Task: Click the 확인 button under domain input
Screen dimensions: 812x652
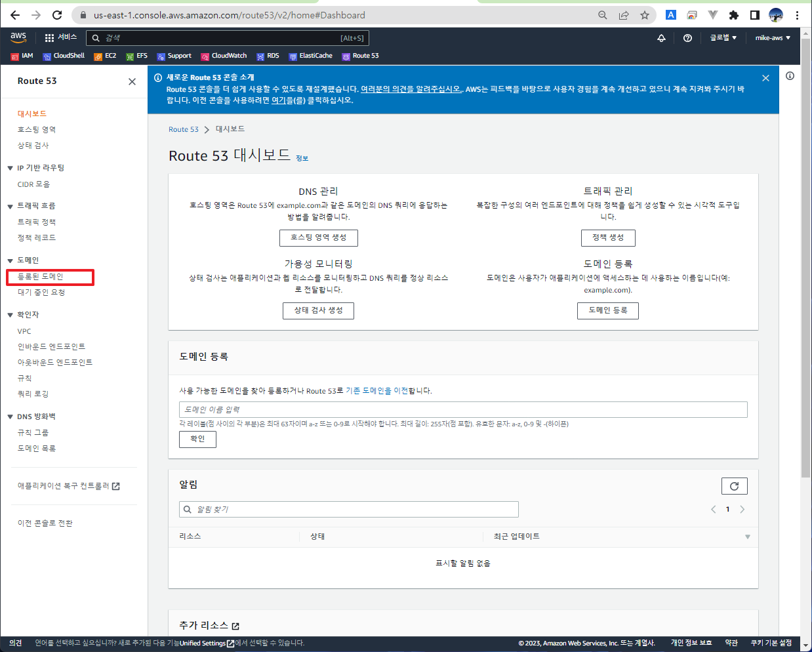Action: (x=197, y=439)
